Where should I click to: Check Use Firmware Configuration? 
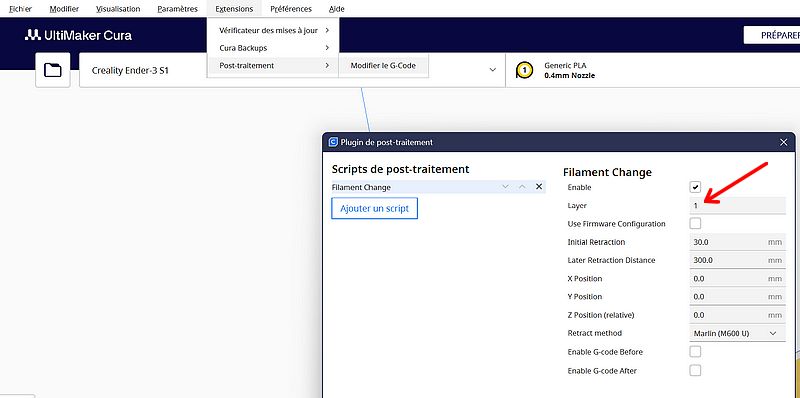[x=695, y=223]
